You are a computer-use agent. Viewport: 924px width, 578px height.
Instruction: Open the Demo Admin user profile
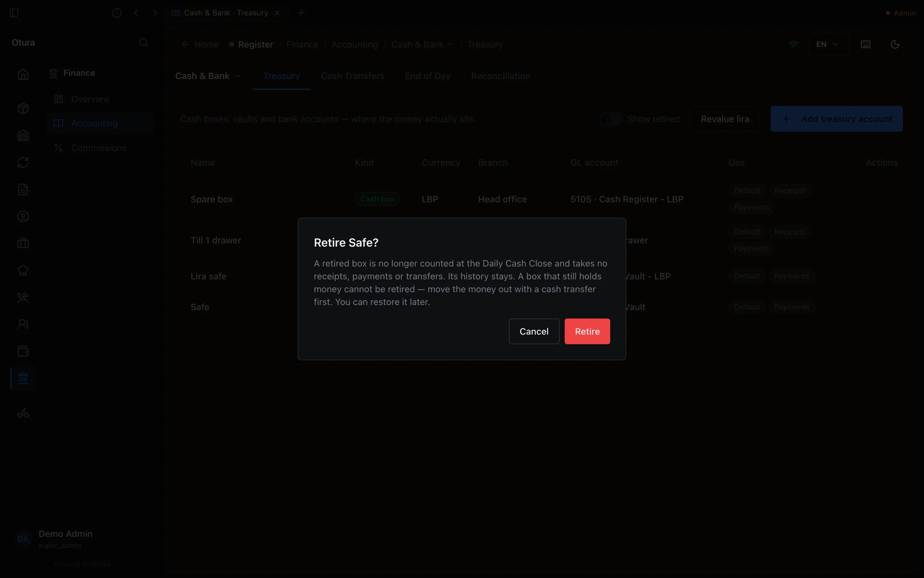click(x=54, y=539)
